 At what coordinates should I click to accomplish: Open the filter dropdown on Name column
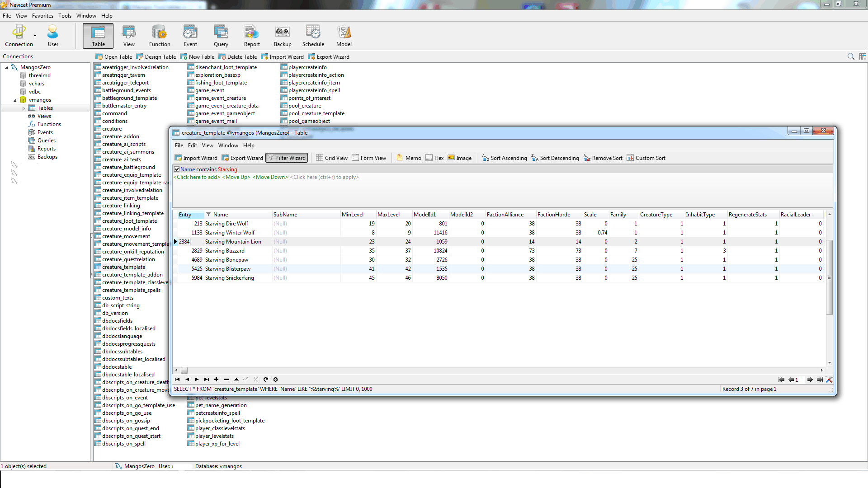[x=208, y=215]
